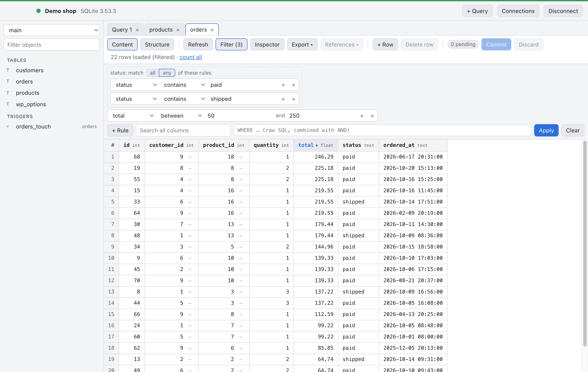This screenshot has width=588, height=372.
Task: Open column dropdown of 'paid' rule
Action: click(136, 85)
